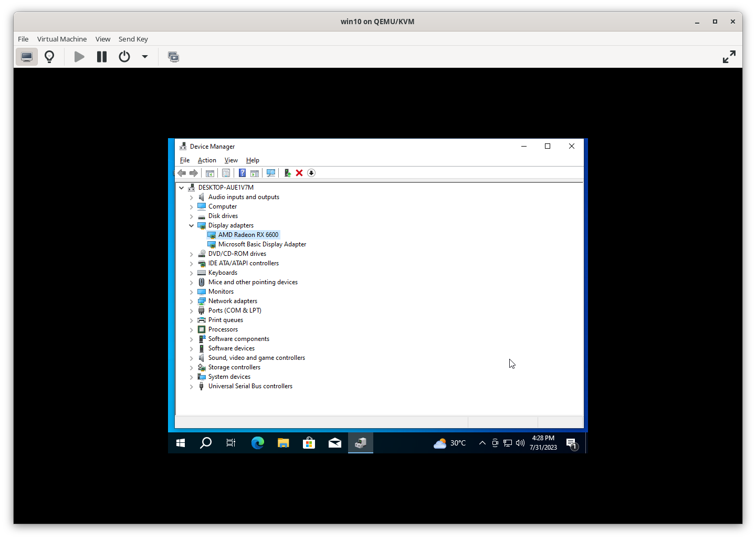Select Monitors category label

click(221, 292)
